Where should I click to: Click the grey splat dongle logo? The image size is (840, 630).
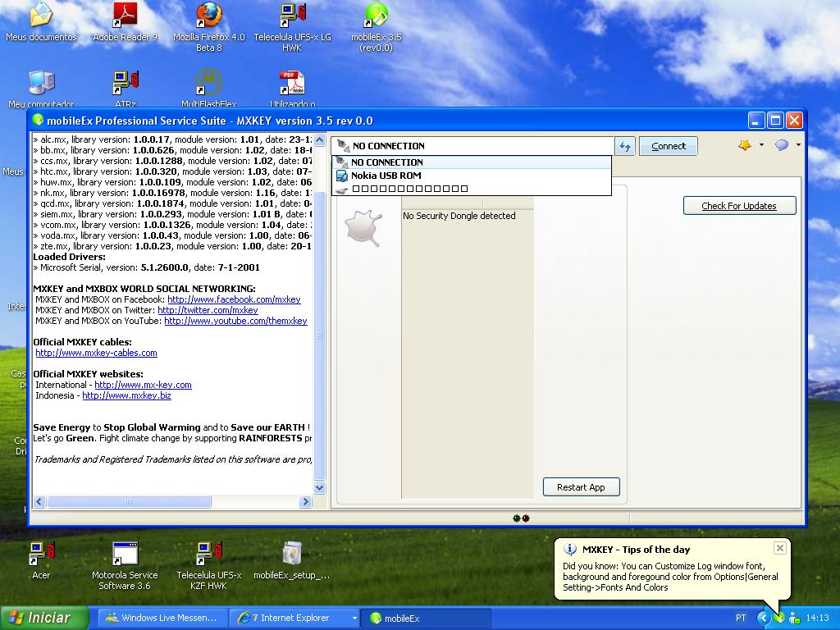pyautogui.click(x=363, y=228)
